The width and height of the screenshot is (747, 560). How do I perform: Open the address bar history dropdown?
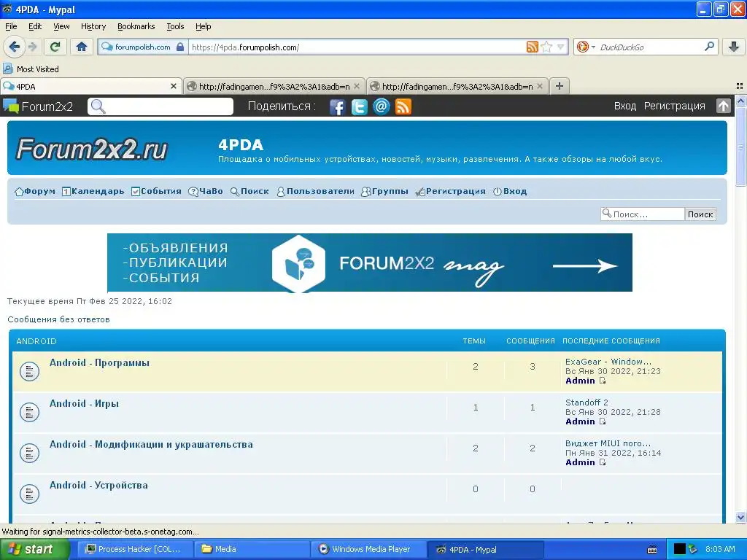pyautogui.click(x=560, y=47)
